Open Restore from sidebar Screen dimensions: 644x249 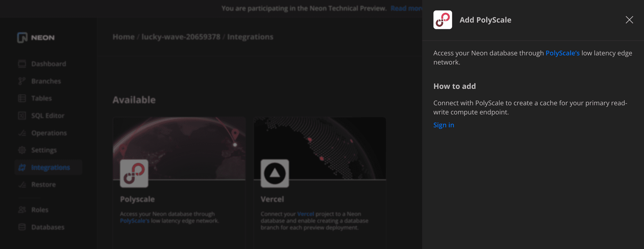tap(44, 185)
